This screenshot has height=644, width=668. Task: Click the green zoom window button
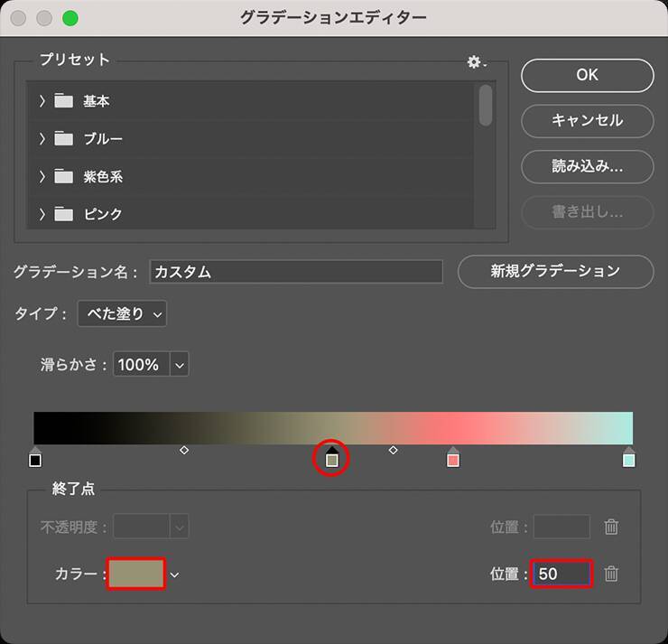coord(70,18)
